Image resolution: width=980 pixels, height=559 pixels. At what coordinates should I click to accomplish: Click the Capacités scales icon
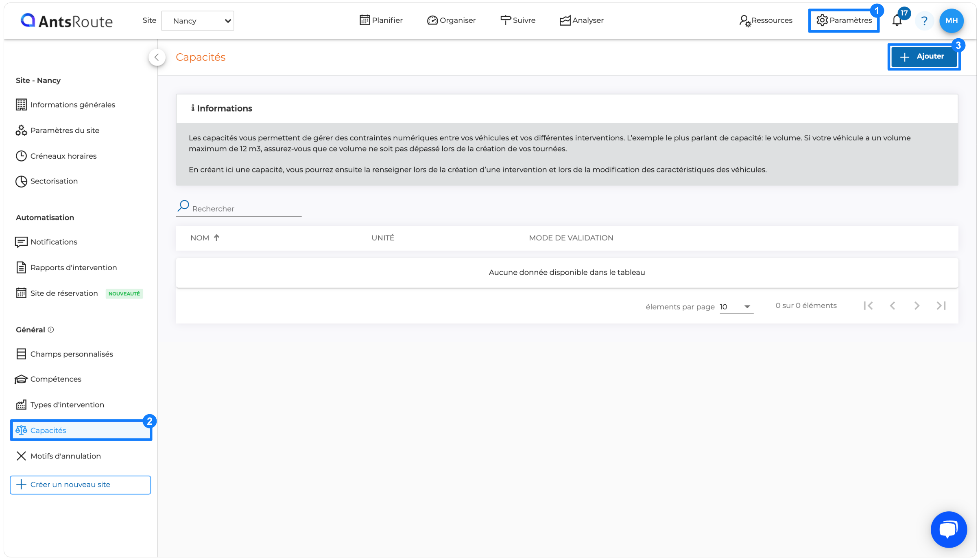(x=21, y=430)
